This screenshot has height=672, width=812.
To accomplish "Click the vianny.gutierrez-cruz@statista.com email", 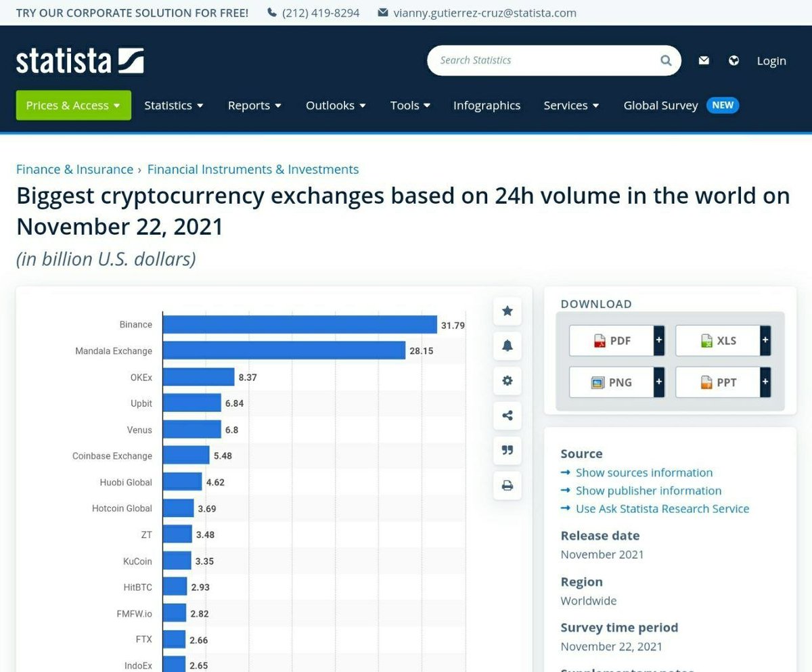I will [x=484, y=13].
